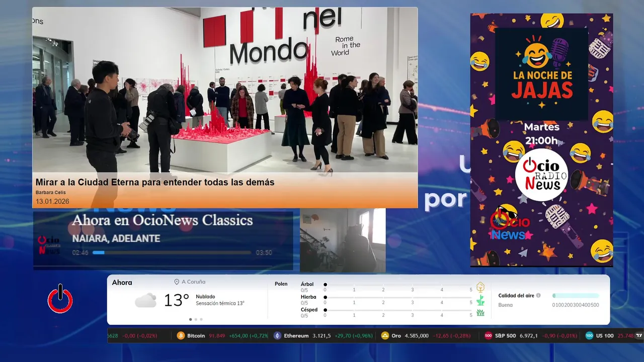Click the Oro price 4.585,000
This screenshot has height=362, width=644.
[x=417, y=335]
